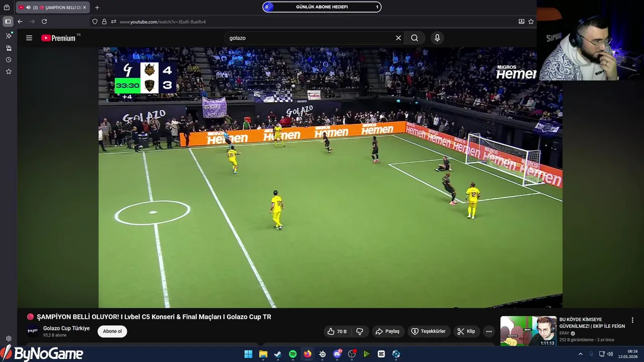Screen dimensions: 644x362
Task: Go forward in browser history
Action: coord(32,22)
